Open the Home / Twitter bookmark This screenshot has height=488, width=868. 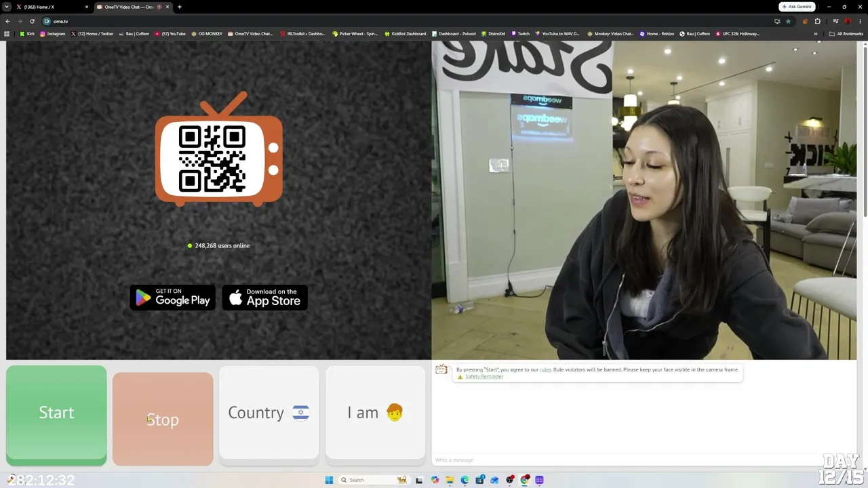click(92, 34)
